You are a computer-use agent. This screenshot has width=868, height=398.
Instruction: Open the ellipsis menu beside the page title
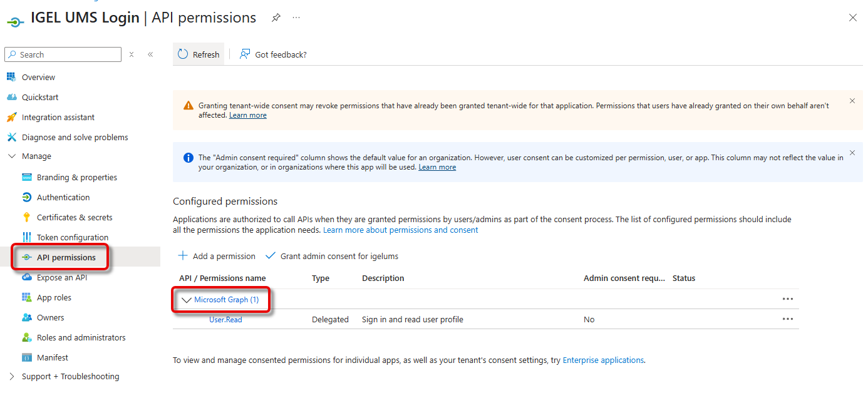pyautogui.click(x=296, y=18)
